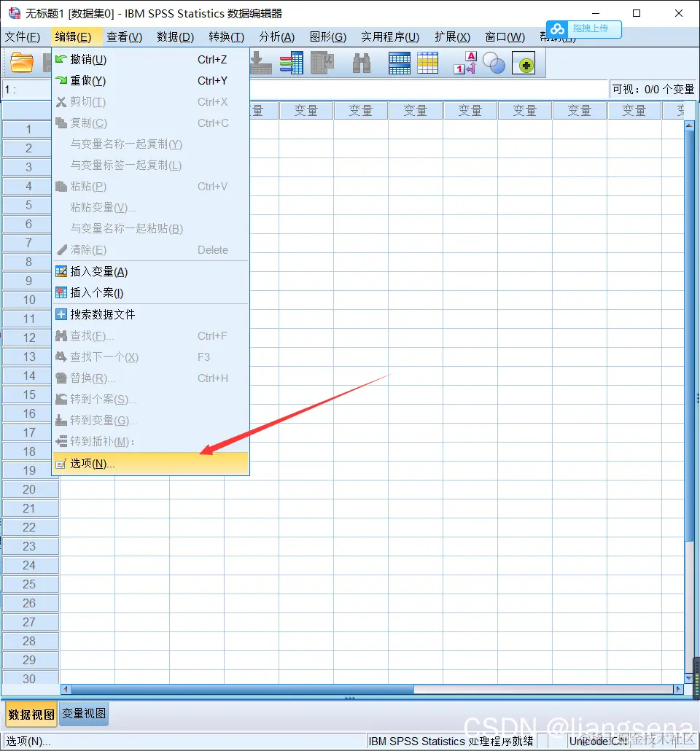Open Options (选项(N)...) in Edit menu
Screen dimensions: 700x751
coord(150,464)
